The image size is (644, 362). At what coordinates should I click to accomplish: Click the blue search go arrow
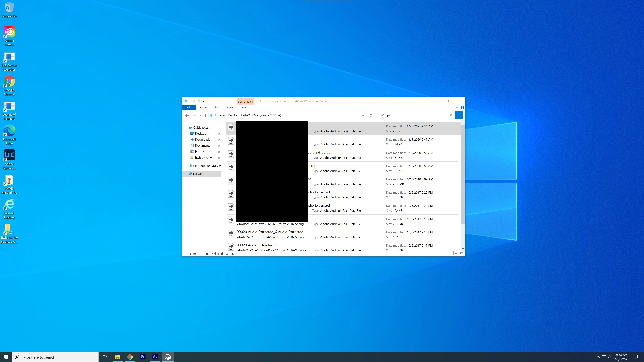point(459,115)
